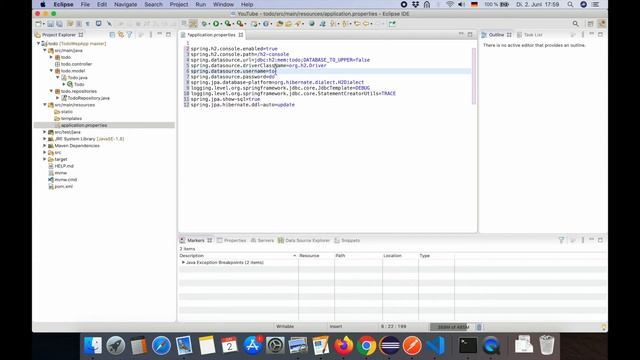Switch to the Data Source Explorer tab
Screen dimensions: 640x360
[x=304, y=240]
